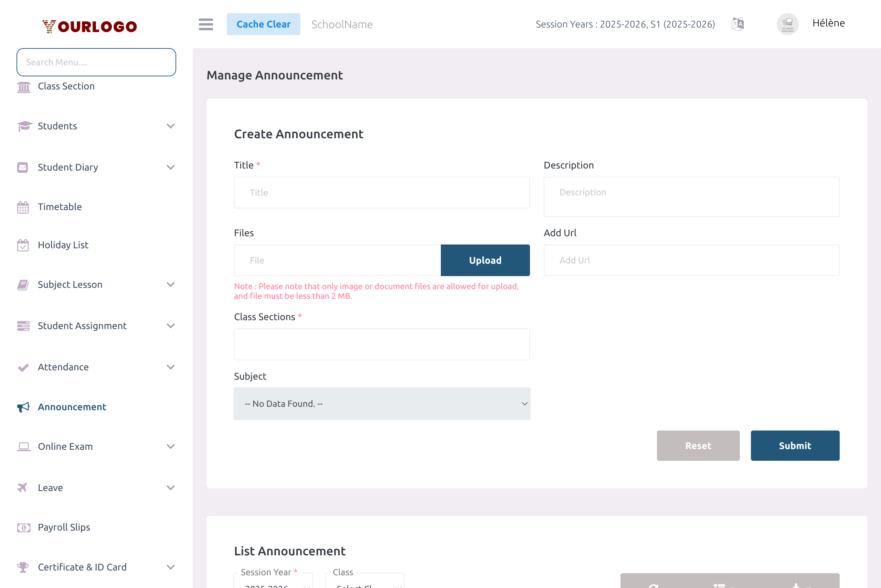This screenshot has width=881, height=588.
Task: Click the hamburger menu icon
Action: click(205, 24)
